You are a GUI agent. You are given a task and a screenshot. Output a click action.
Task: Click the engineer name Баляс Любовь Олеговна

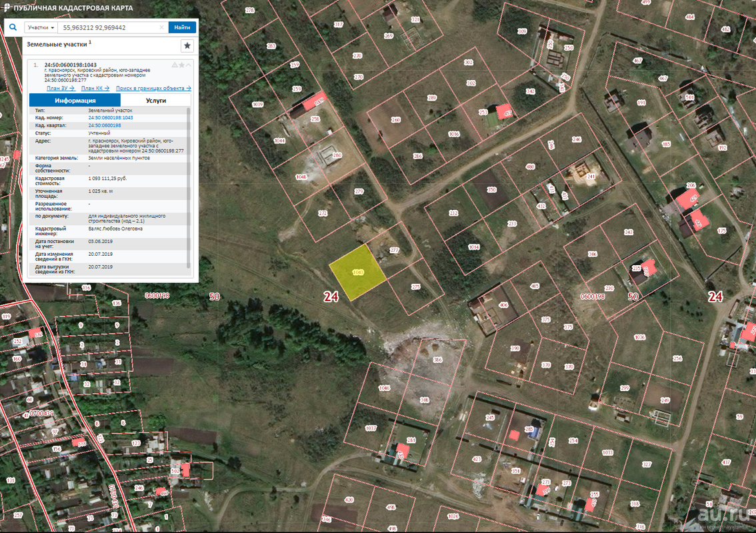click(x=115, y=229)
